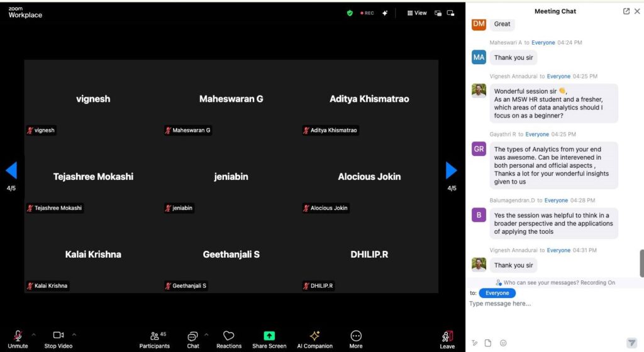Open the More options menu
Screen dimensions: 644x352
pos(356,339)
